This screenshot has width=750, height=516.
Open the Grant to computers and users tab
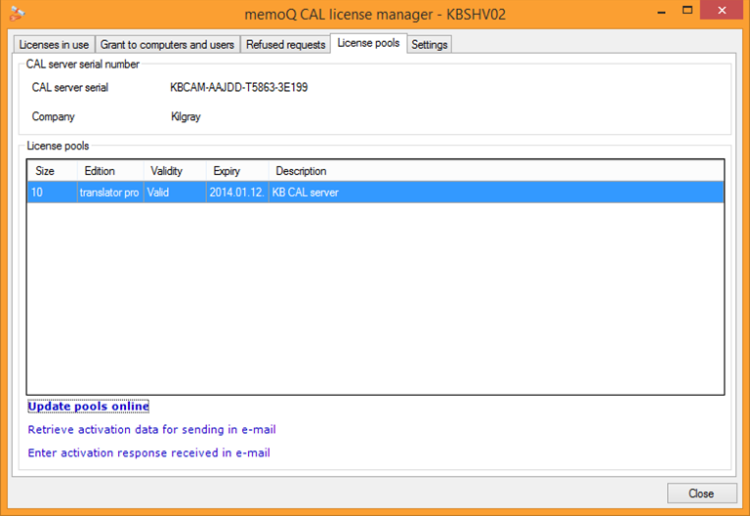(x=167, y=44)
